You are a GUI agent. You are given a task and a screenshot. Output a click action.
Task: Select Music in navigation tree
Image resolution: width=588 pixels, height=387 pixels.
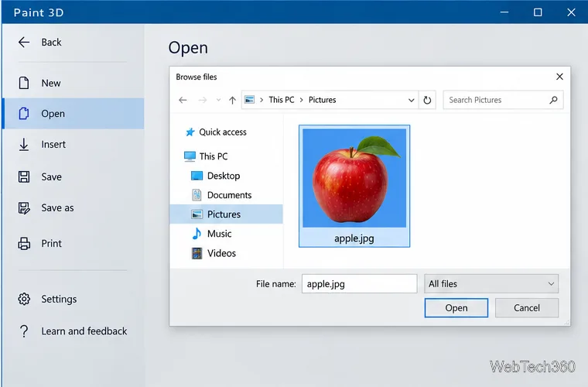(220, 233)
